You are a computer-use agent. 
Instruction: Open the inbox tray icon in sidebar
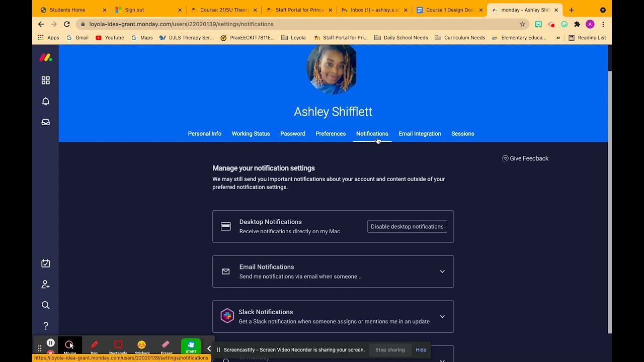tap(46, 122)
